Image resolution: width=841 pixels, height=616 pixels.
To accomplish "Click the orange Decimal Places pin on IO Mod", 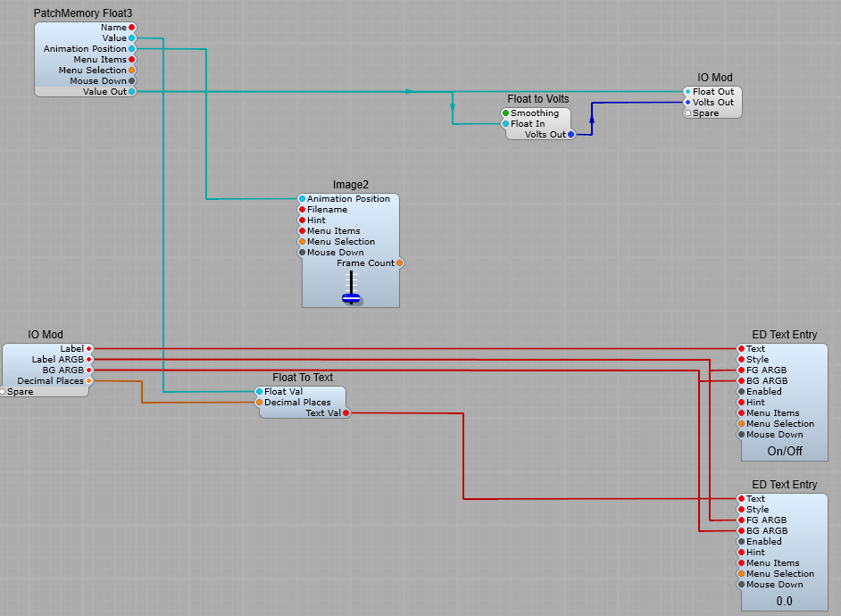I will (89, 381).
